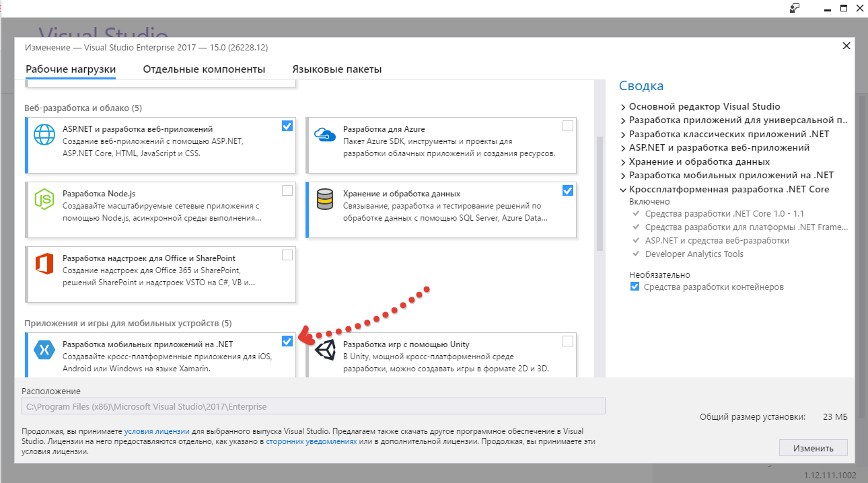Click Средства разработки .NET Core 1.0 - 1.1
868x483 pixels.
point(725,213)
